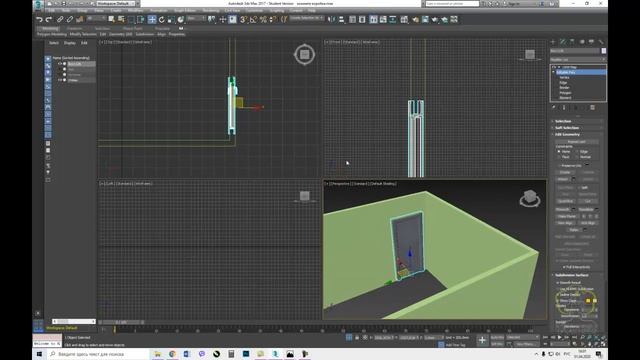The width and height of the screenshot is (640, 360).
Task: Open the Edit menu in Scene Explorer
Action: (x=84, y=43)
